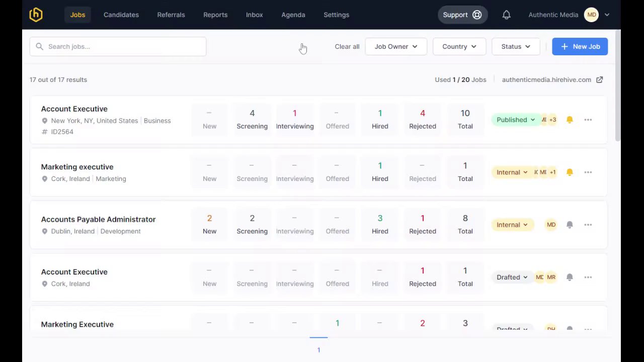This screenshot has width=644, height=362.
Task: Click location pin for New York, NY
Action: [x=45, y=121]
